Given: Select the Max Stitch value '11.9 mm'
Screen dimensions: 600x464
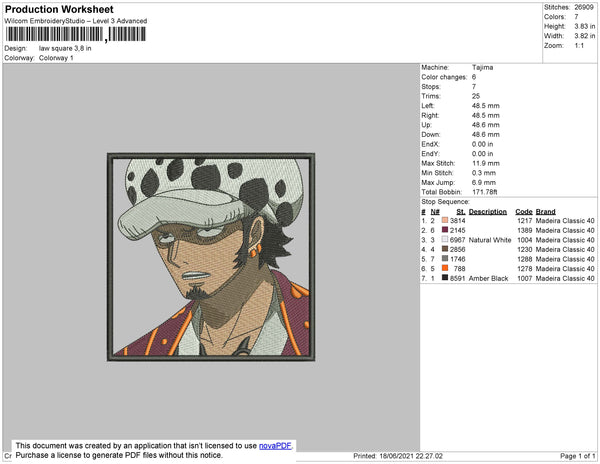Looking at the screenshot, I should pos(486,163).
